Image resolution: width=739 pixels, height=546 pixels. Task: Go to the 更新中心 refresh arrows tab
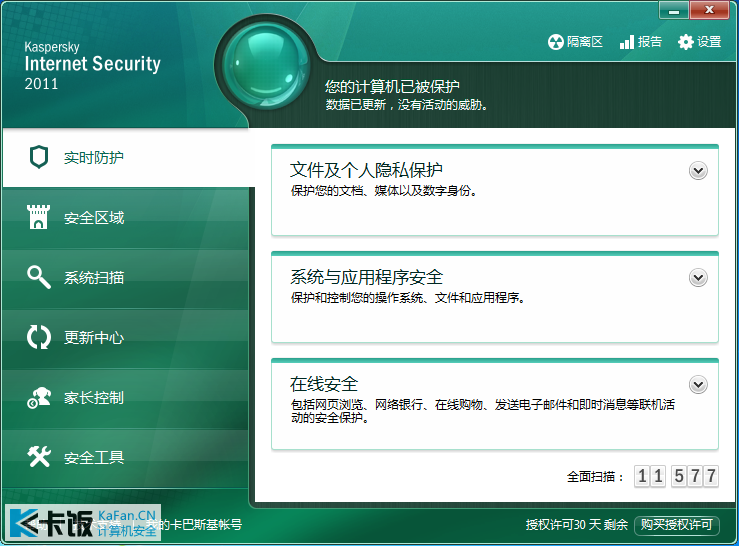(x=125, y=338)
